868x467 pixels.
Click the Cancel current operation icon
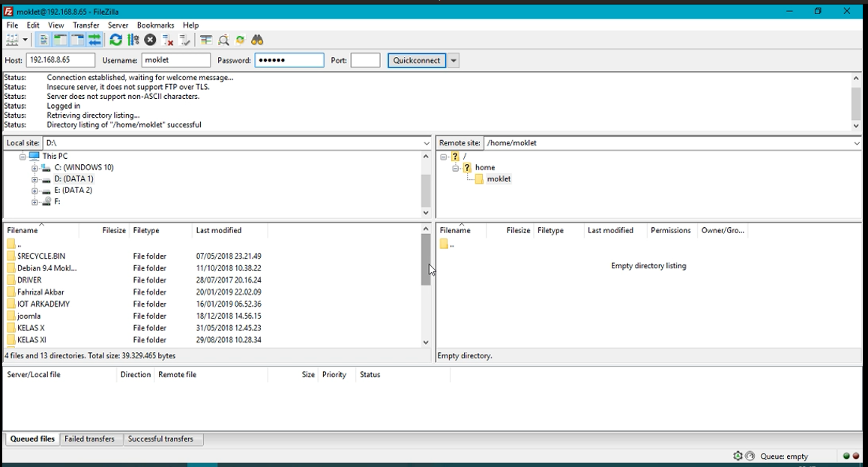pyautogui.click(x=150, y=40)
